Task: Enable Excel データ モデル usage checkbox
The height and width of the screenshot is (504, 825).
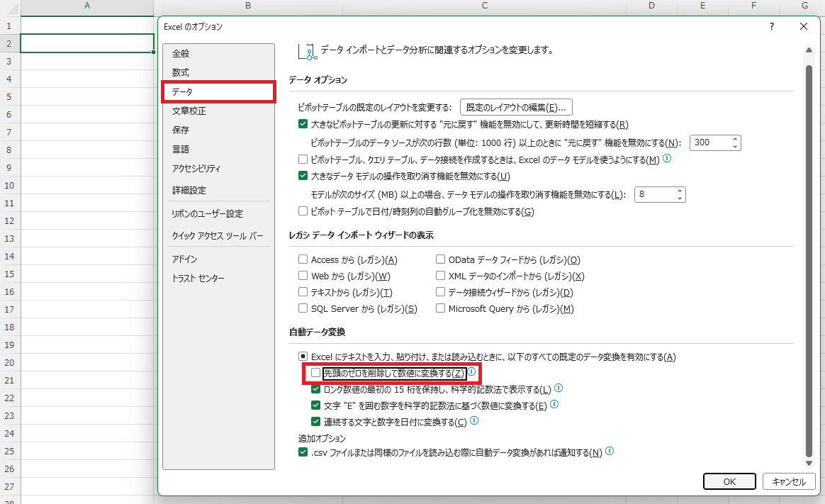Action: click(x=303, y=159)
